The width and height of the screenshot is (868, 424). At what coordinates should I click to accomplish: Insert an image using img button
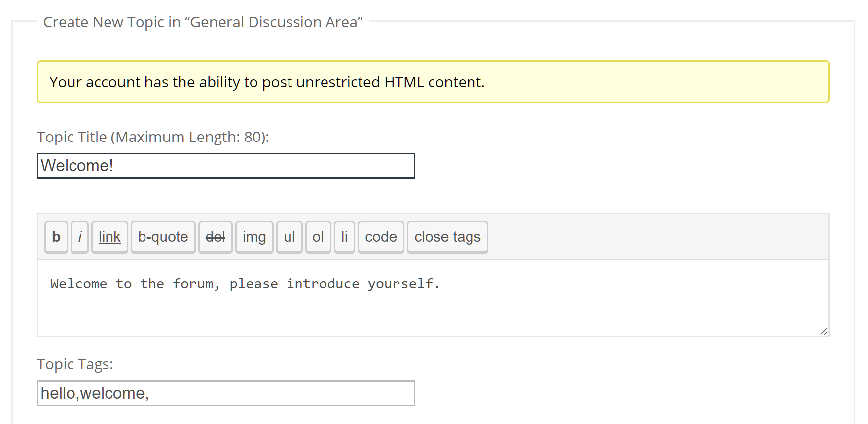coord(254,237)
